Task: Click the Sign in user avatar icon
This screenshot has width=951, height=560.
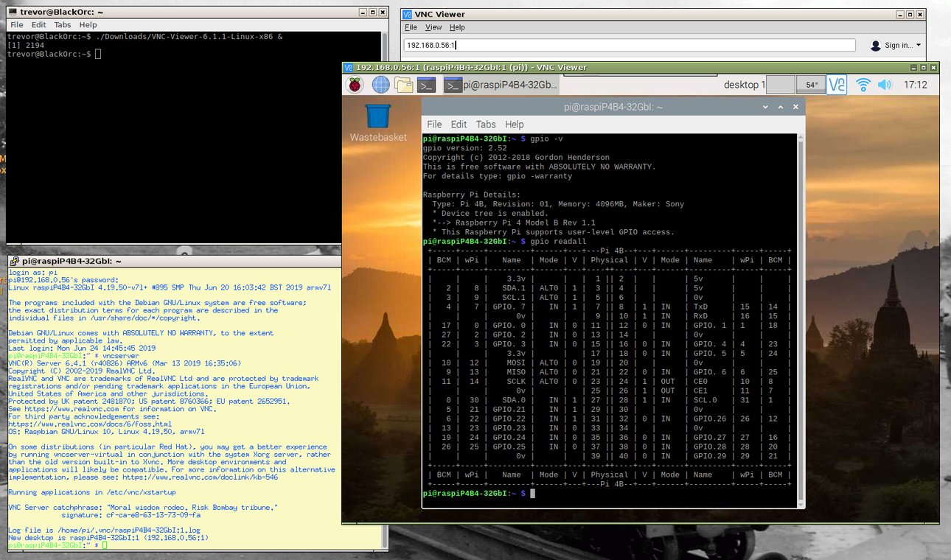Action: 875,46
